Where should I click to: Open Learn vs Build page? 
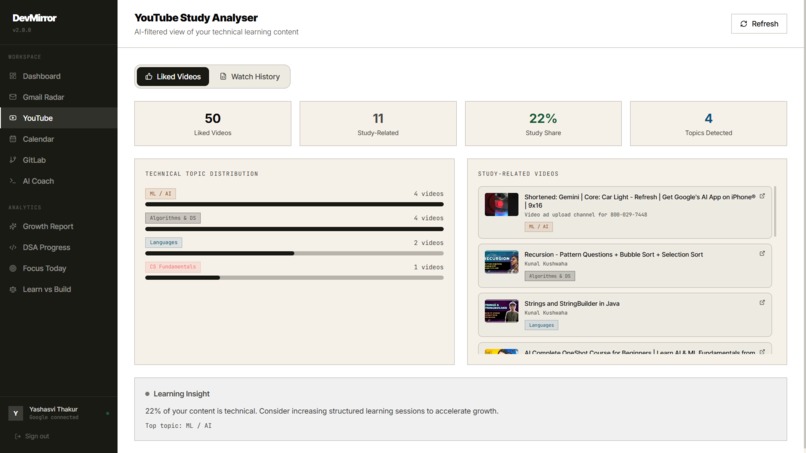point(59,289)
